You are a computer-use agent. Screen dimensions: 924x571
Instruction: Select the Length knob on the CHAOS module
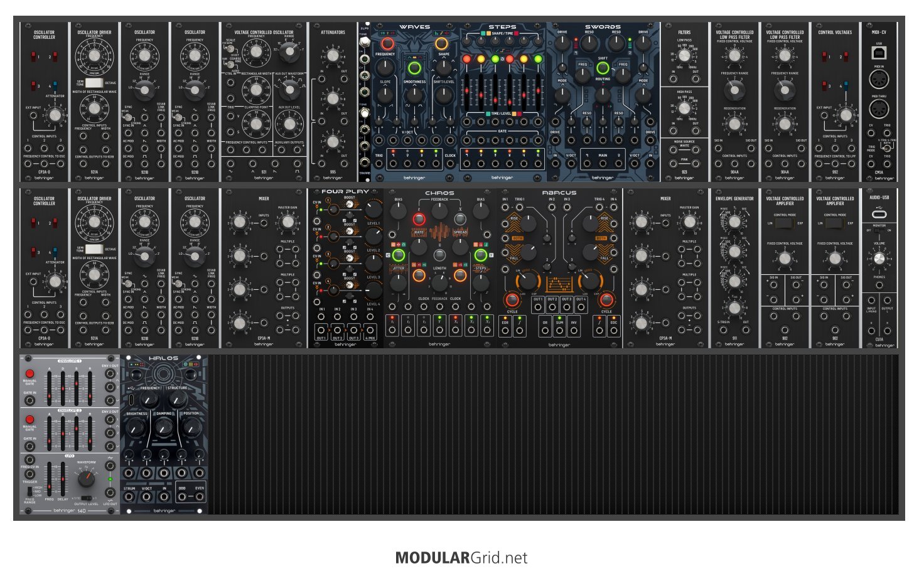[439, 282]
